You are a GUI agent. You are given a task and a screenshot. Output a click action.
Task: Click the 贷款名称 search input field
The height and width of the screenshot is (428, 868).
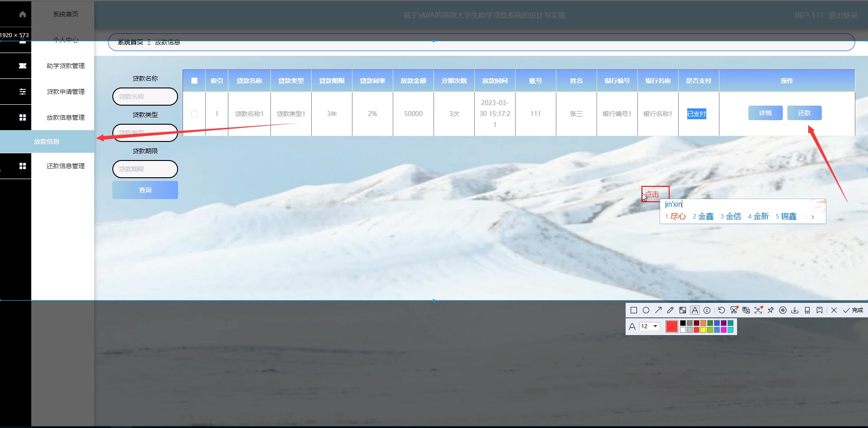pos(145,97)
